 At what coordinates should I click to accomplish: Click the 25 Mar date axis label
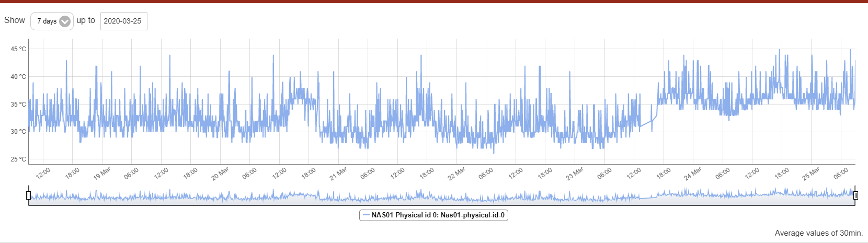(812, 173)
